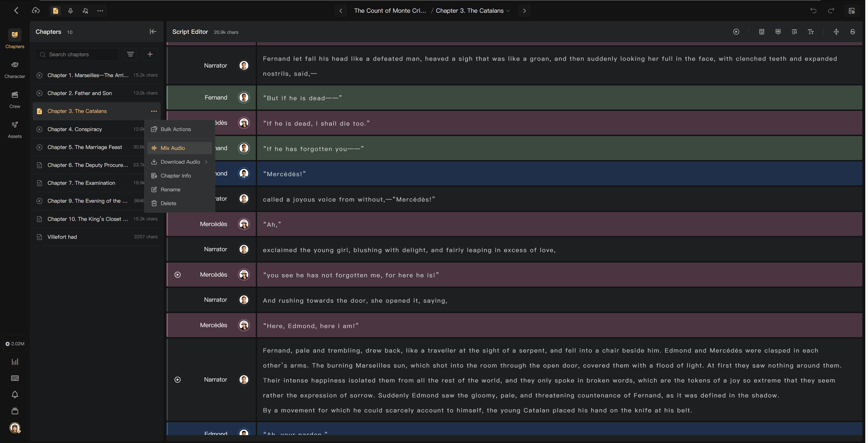Open the Villefort had chapter
This screenshot has width=868, height=443.
click(96, 237)
